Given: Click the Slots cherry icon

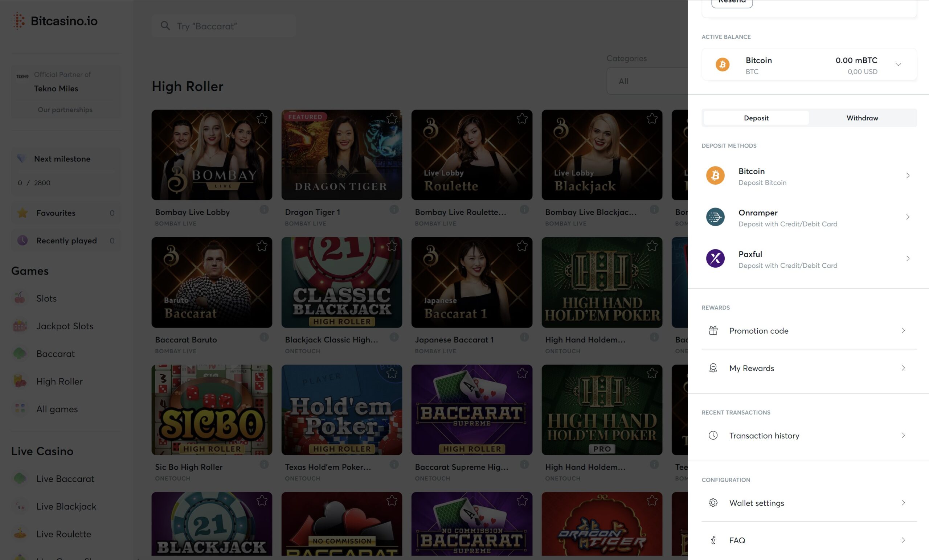Looking at the screenshot, I should pyautogui.click(x=20, y=298).
